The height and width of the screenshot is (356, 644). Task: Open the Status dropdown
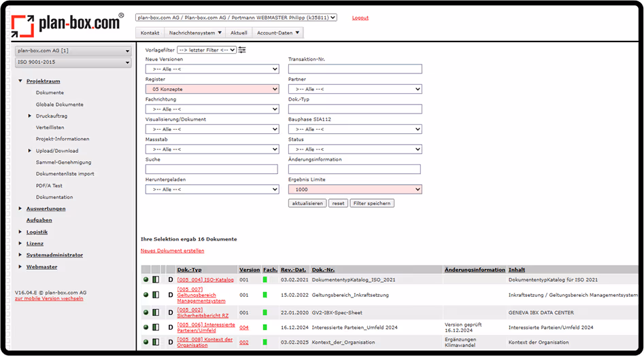coord(355,149)
